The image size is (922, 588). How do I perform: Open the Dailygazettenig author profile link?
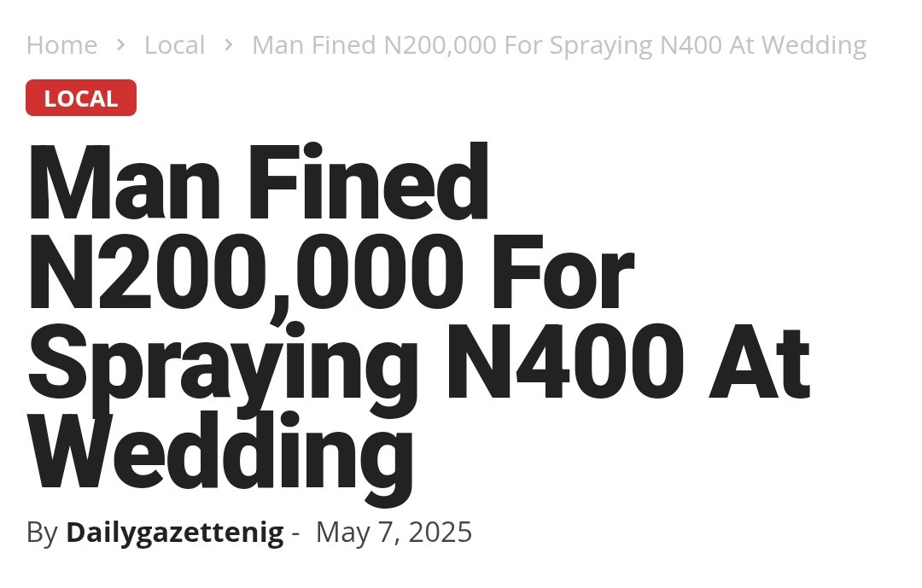point(175,533)
